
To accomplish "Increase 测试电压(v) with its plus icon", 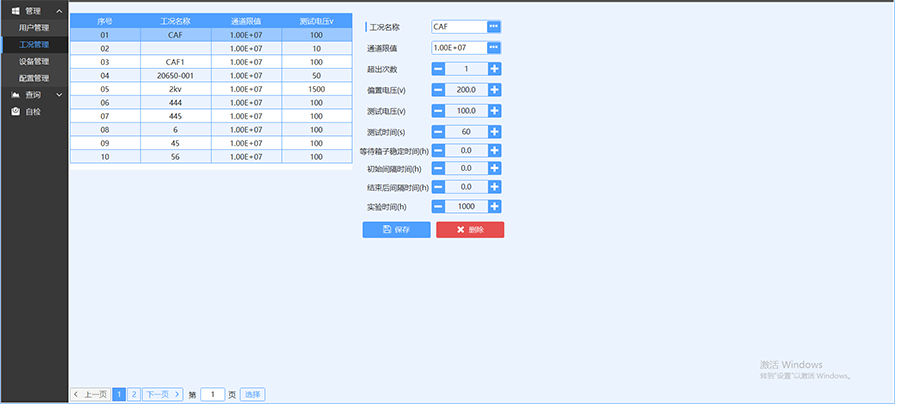I will point(495,110).
